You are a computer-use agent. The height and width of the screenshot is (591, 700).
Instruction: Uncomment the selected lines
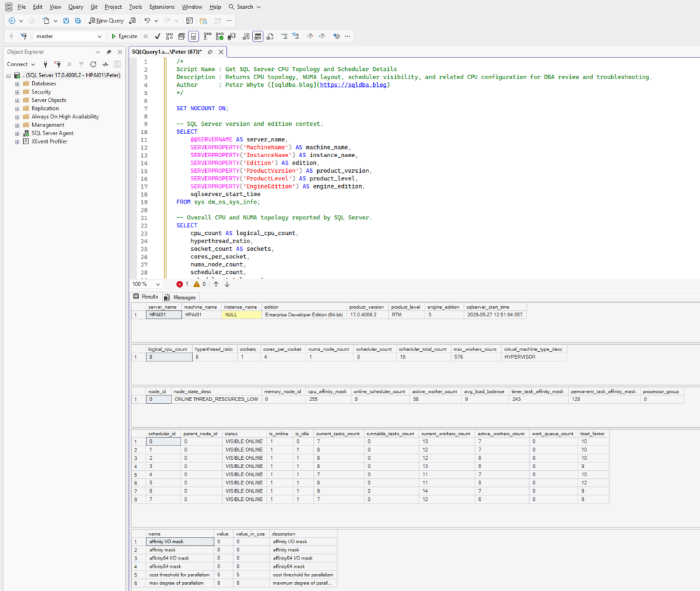pyautogui.click(x=295, y=36)
